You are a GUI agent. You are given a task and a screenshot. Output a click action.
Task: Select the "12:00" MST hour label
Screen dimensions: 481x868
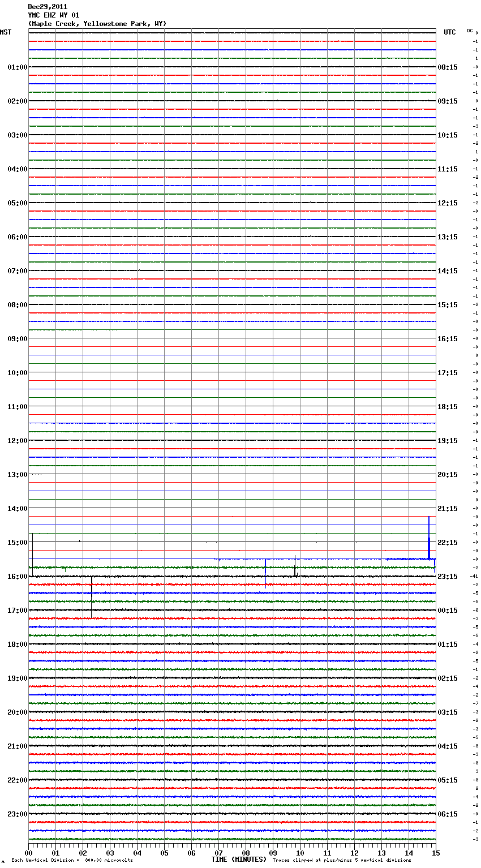click(x=18, y=441)
